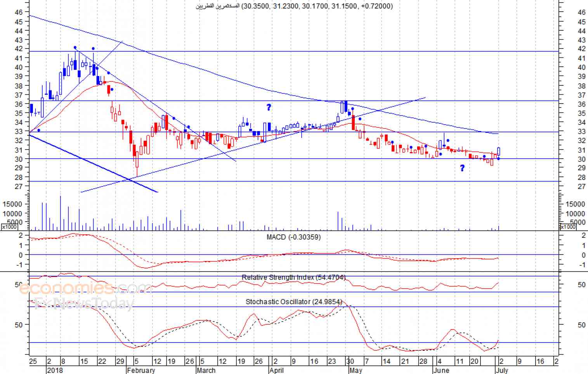The height and width of the screenshot is (374, 588).
Task: Click the chart title showing 30.3500, 31.2300 values
Action: [x=294, y=6]
